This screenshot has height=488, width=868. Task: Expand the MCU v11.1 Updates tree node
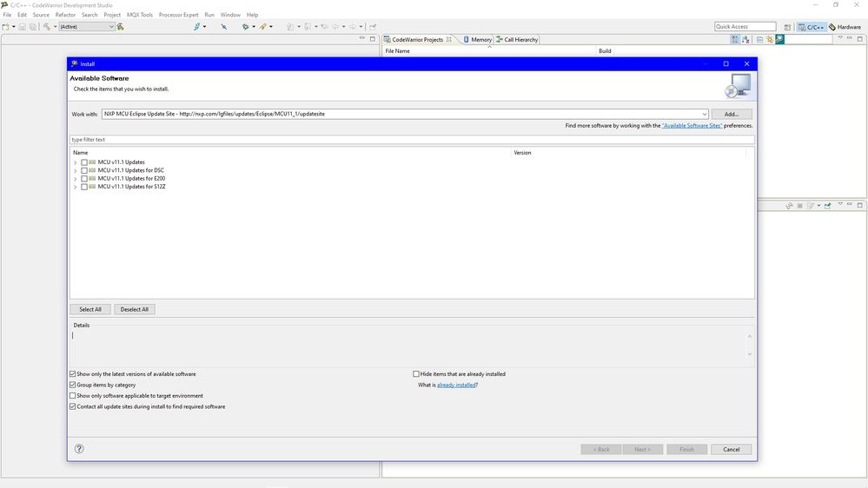76,162
